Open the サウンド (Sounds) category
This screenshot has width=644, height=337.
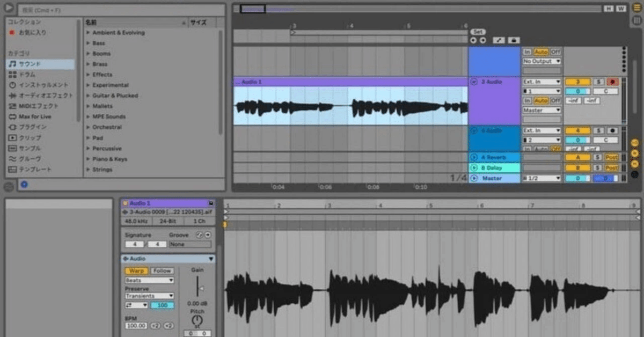pos(40,64)
